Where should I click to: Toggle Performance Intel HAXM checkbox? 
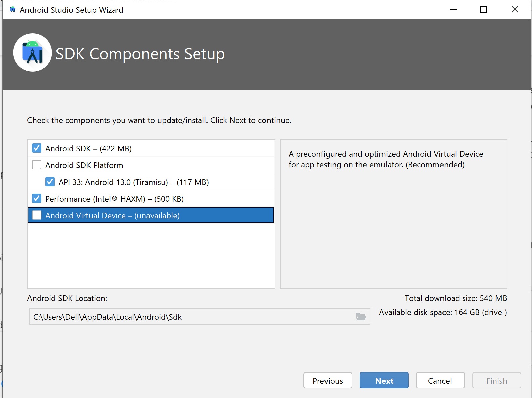point(37,198)
